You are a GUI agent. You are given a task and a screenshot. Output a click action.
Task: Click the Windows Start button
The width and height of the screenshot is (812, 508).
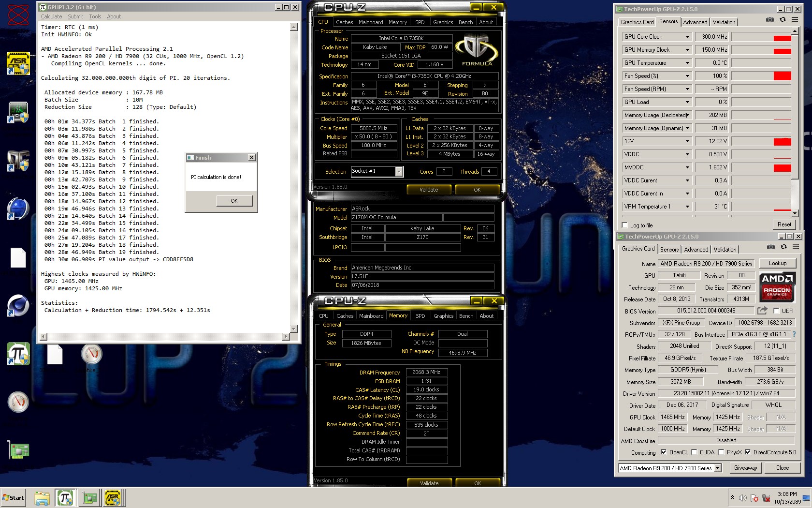(13, 498)
